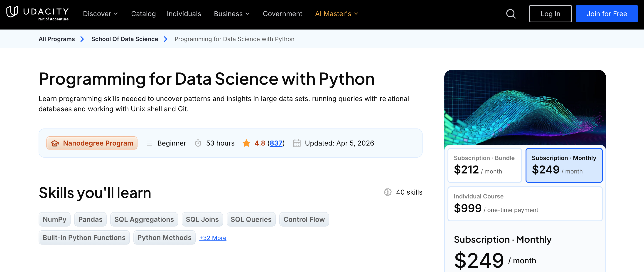
Task: Expand the Business dropdown menu
Action: click(231, 14)
